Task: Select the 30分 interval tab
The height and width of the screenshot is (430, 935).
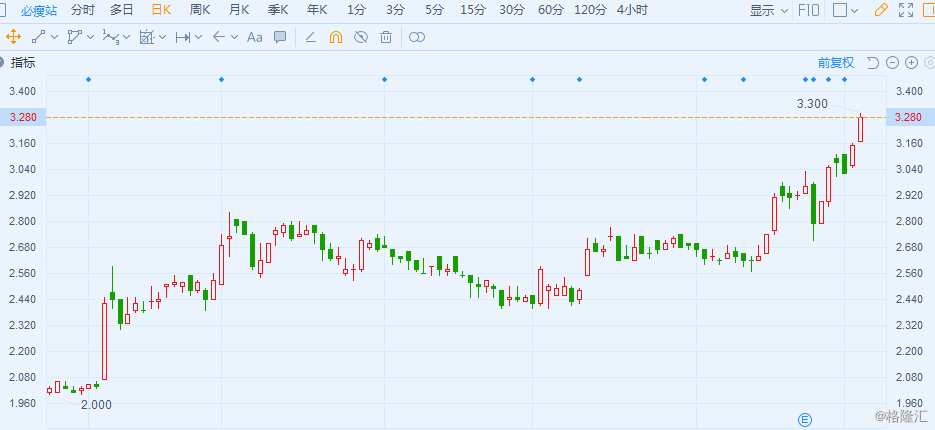Action: 512,10
